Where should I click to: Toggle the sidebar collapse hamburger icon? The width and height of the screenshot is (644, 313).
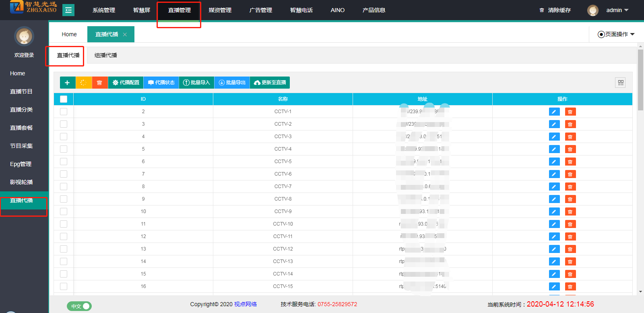pos(68,10)
